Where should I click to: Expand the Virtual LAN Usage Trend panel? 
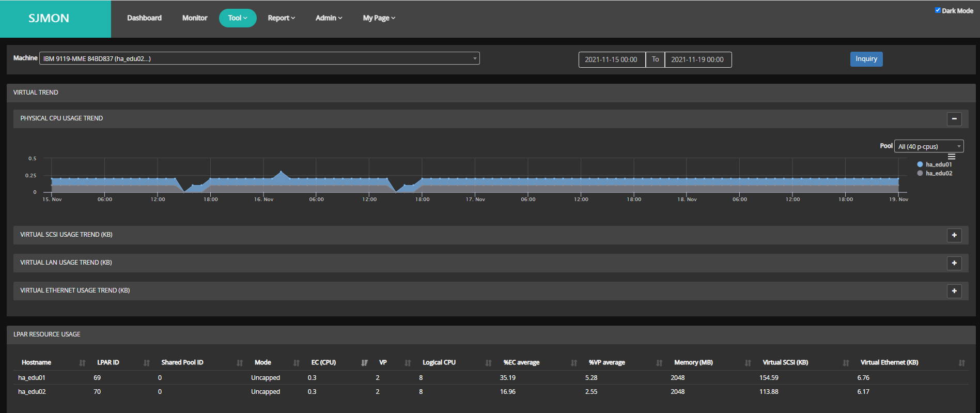(954, 263)
